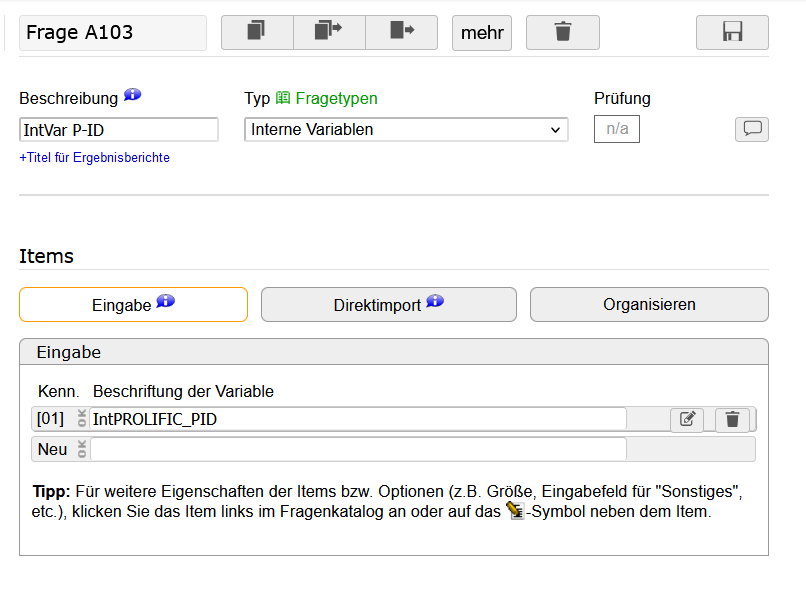Image resolution: width=806 pixels, height=592 pixels.
Task: Switch to the Direktimport tab
Action: click(389, 305)
